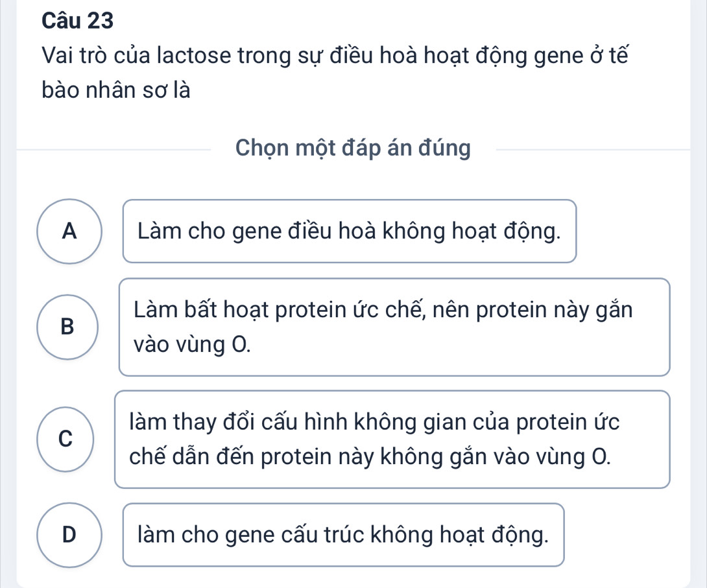Select answer option A radio button

(68, 231)
